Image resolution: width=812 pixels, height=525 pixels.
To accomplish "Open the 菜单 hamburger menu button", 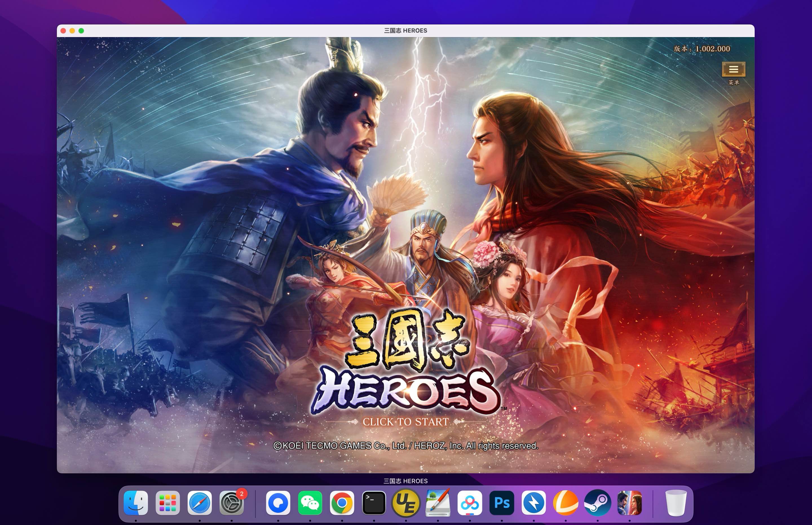I will (x=733, y=69).
